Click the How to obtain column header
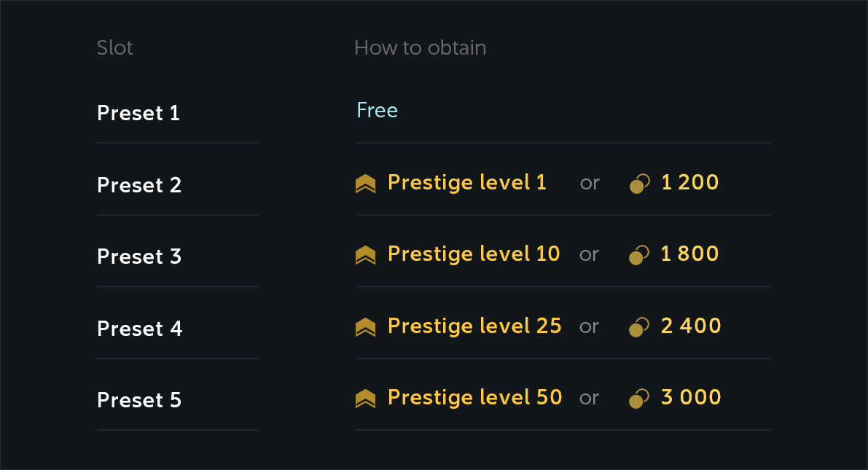Viewport: 868px width, 470px height. coord(420,48)
